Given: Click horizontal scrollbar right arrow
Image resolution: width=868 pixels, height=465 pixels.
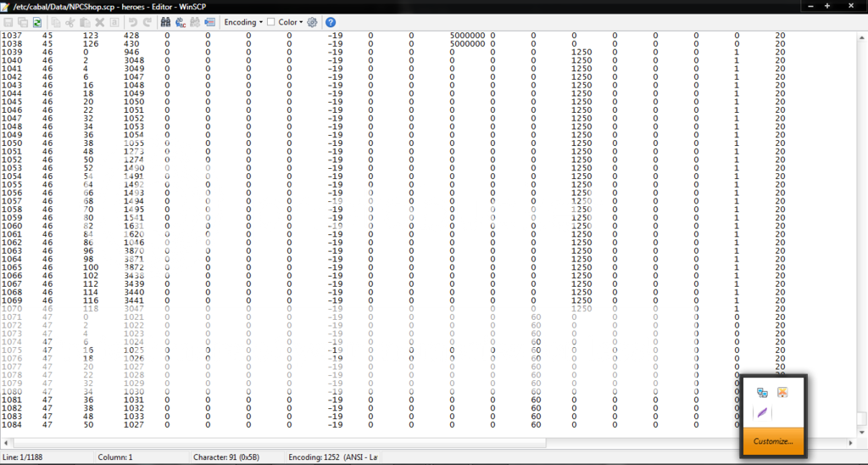Looking at the screenshot, I should [851, 442].
